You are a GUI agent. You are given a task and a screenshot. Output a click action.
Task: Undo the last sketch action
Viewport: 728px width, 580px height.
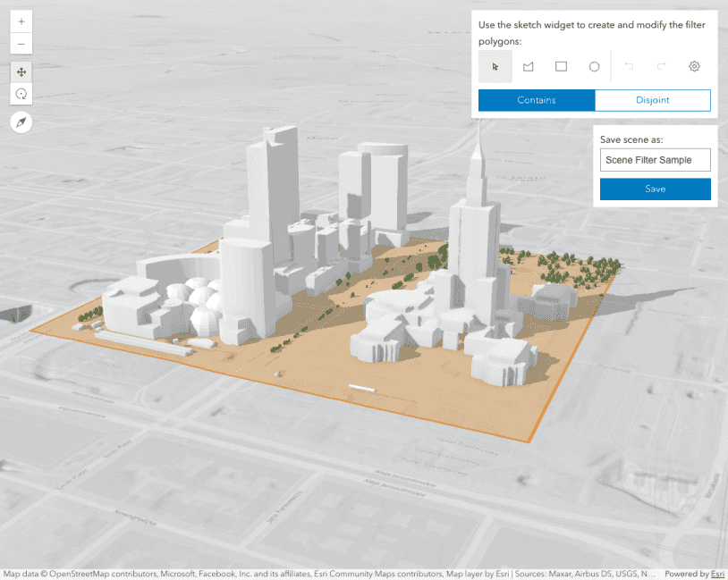click(x=629, y=66)
